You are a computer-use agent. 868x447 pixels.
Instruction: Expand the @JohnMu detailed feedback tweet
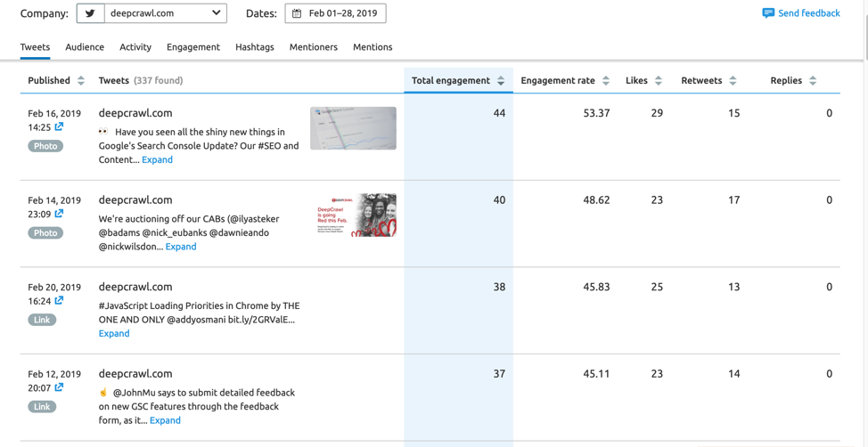[x=165, y=420]
